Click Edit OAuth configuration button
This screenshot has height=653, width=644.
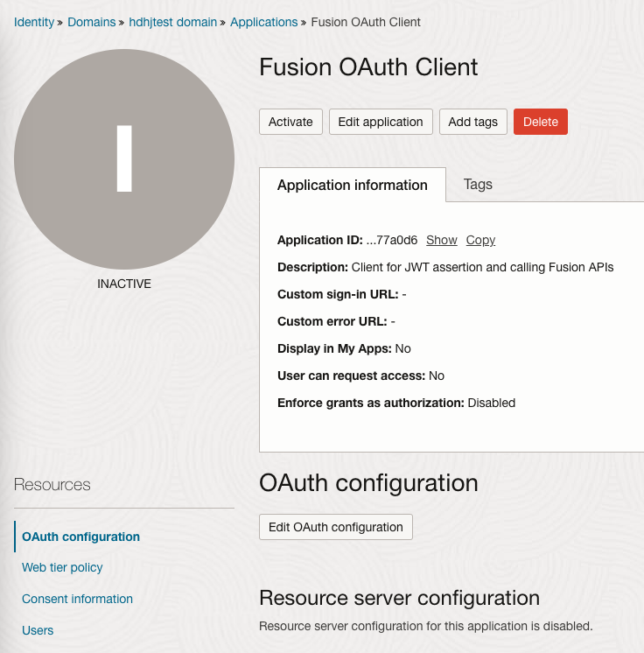point(335,527)
